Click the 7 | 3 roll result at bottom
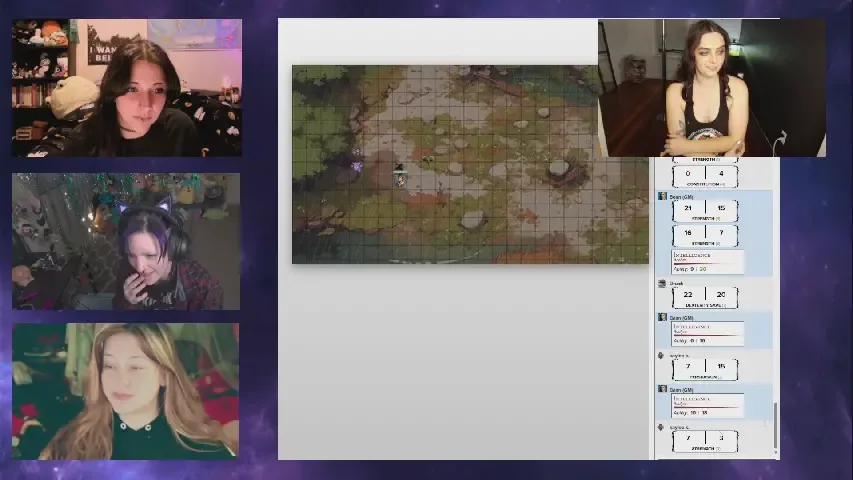853x480 pixels. tap(704, 438)
